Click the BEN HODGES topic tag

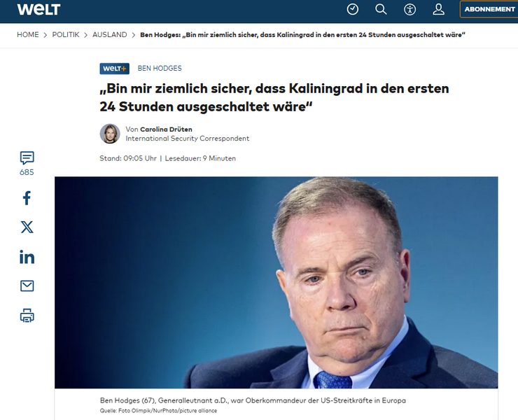[160, 69]
